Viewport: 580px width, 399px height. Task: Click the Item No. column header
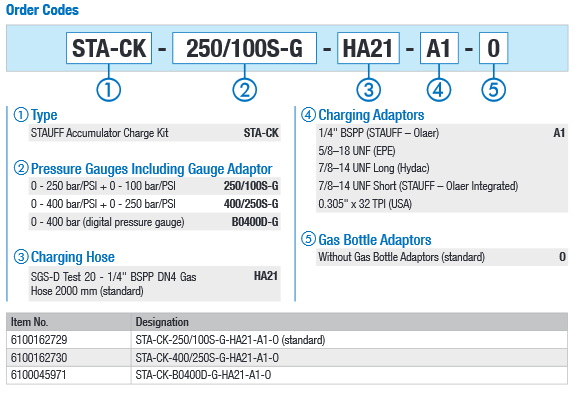coord(29,322)
